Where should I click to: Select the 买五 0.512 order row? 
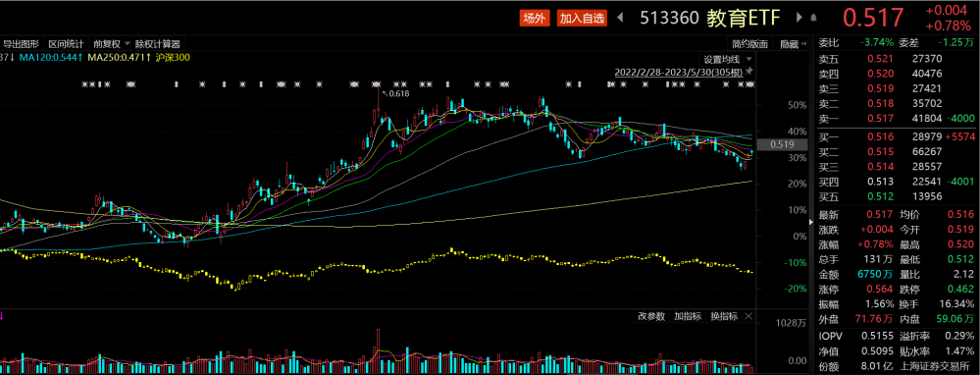896,197
